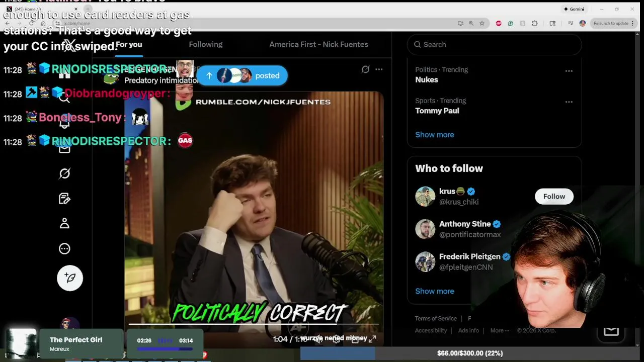Open Frederik Pleitgen's avatar picture
The height and width of the screenshot is (362, 644).
pyautogui.click(x=425, y=262)
